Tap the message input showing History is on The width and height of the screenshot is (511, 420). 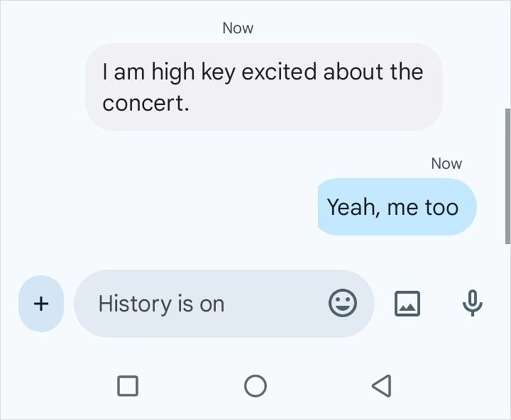(x=192, y=304)
